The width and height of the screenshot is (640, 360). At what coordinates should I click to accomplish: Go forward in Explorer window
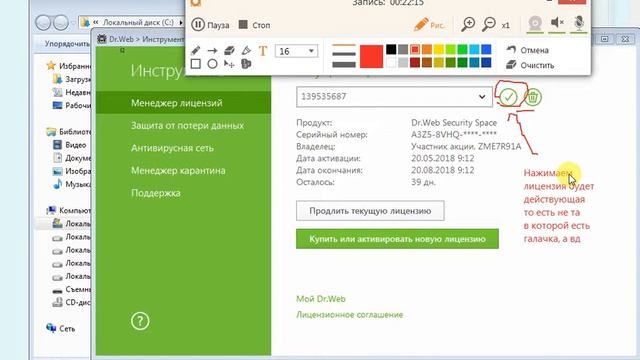61,22
